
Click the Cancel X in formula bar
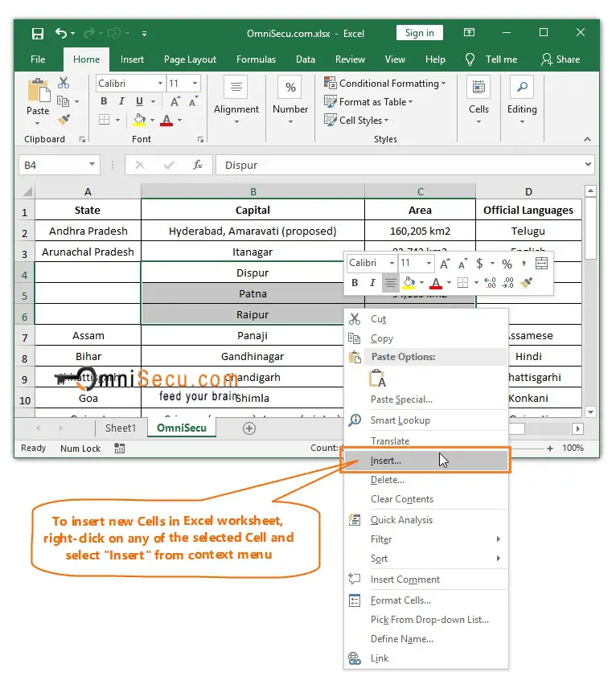pyautogui.click(x=140, y=165)
